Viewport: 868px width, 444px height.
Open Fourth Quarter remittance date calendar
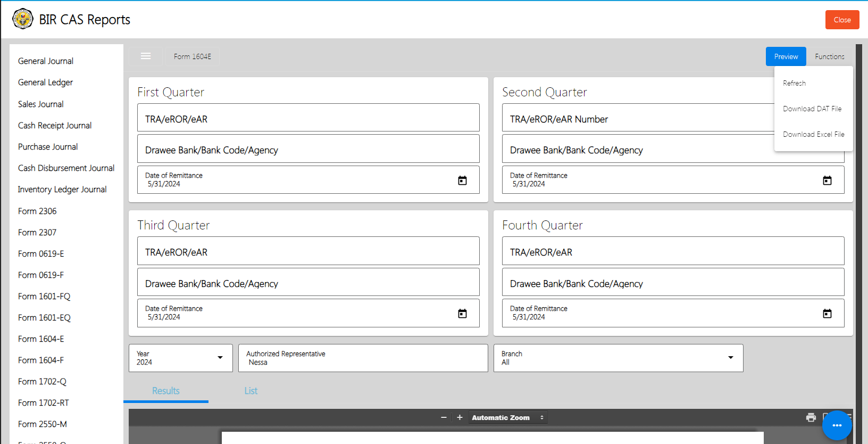827,314
